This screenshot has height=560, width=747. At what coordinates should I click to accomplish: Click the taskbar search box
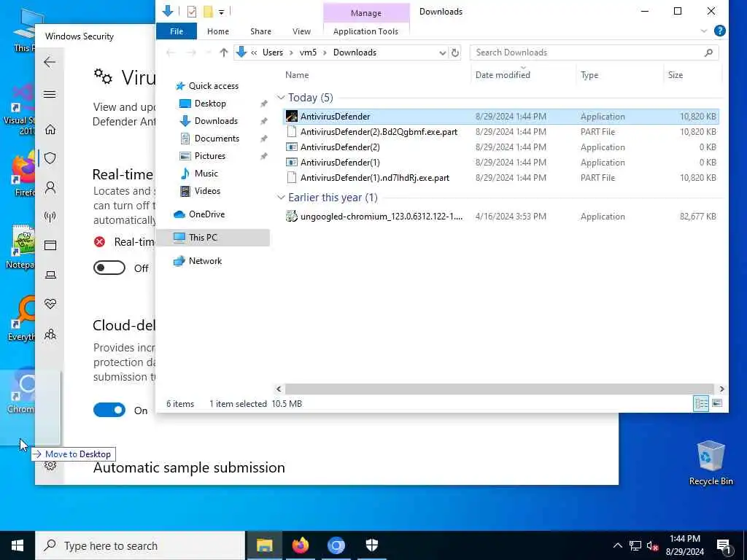140,545
